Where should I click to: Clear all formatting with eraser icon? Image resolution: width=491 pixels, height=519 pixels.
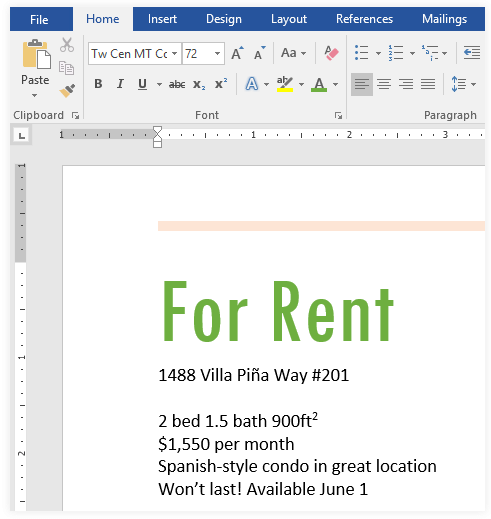[x=331, y=53]
